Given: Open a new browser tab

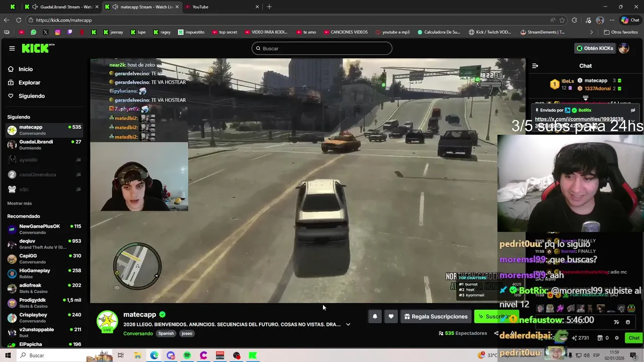Looking at the screenshot, I should click(269, 7).
